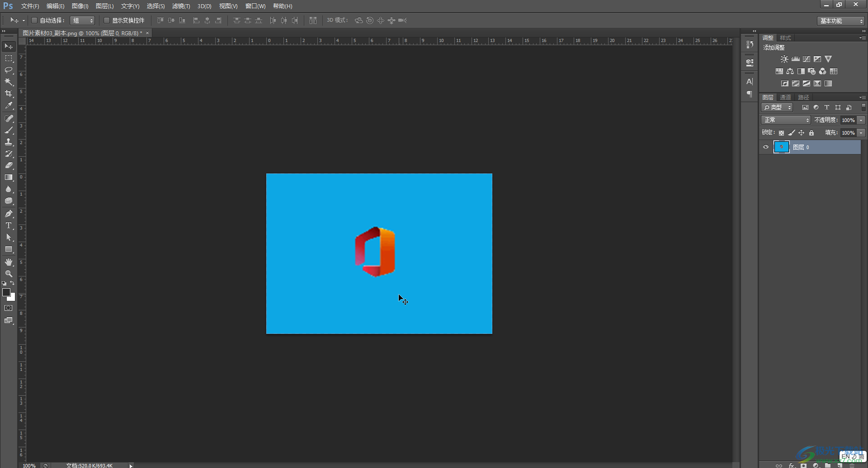Toggle lock transparent pixels
The width and height of the screenshot is (868, 468).
pyautogui.click(x=781, y=133)
